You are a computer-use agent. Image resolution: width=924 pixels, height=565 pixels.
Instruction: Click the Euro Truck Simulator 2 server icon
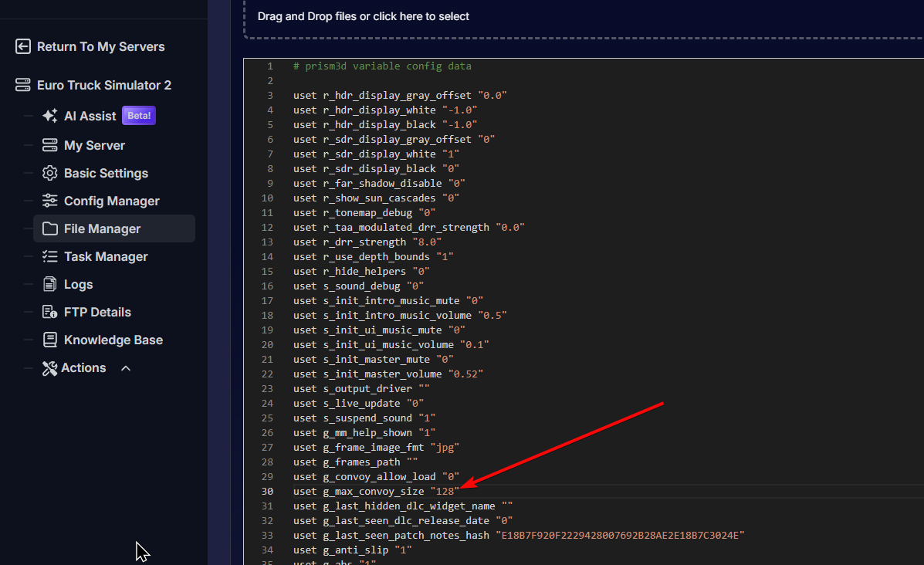[x=23, y=86]
